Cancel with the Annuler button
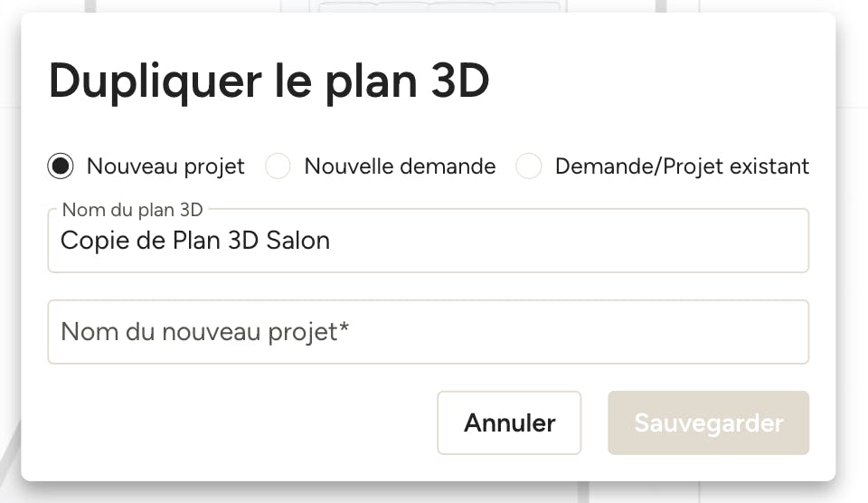Screen dimensions: 868x503 (x=509, y=422)
